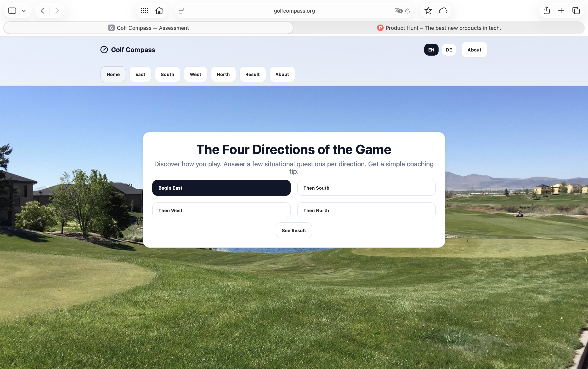Open the Golf Compass logo icon
Viewport: 588px width, 369px height.
104,49
